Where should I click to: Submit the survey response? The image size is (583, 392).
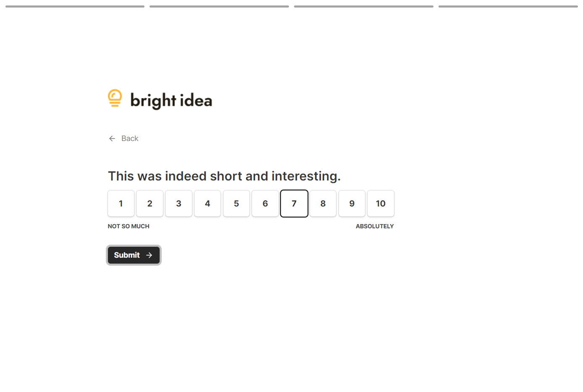point(134,255)
